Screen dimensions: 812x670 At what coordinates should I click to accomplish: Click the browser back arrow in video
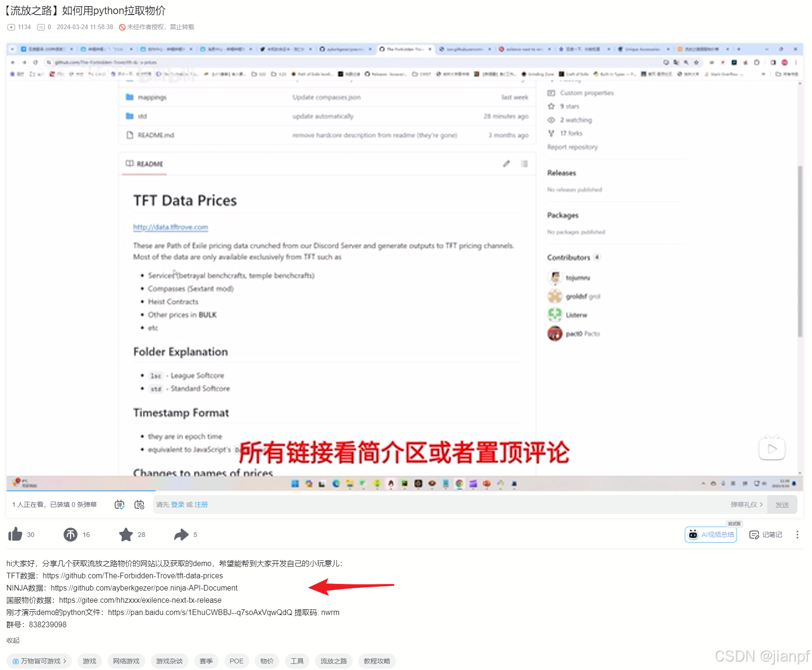(13, 62)
